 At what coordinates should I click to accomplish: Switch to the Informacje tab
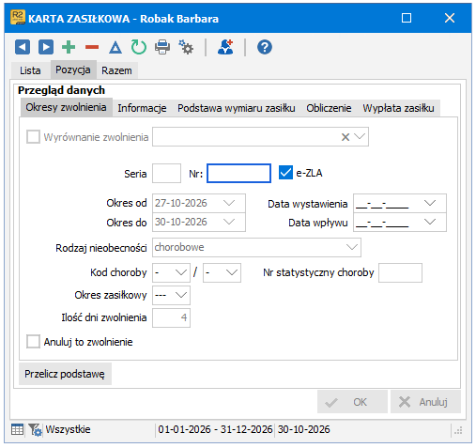[x=142, y=108]
